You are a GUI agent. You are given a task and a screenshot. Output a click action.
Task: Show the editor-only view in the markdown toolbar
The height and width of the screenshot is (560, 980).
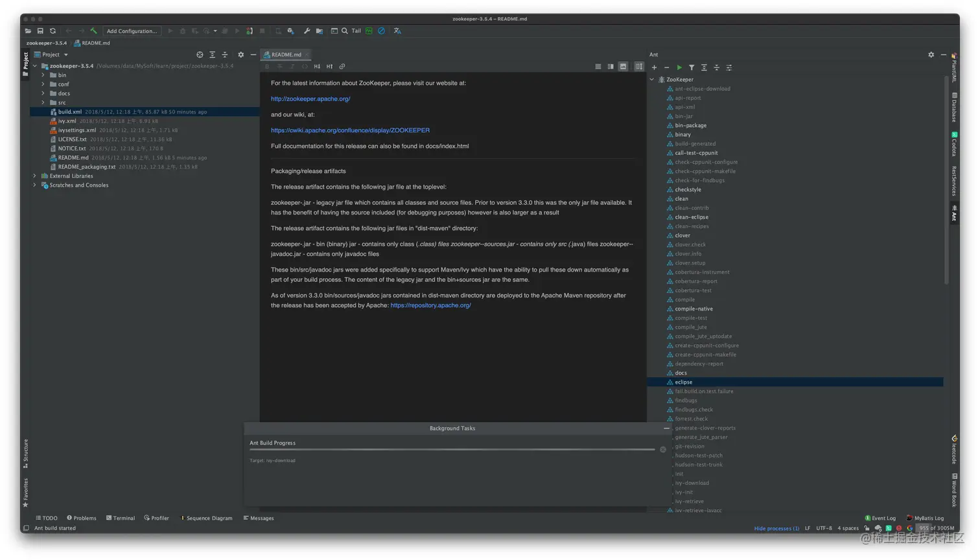(598, 67)
